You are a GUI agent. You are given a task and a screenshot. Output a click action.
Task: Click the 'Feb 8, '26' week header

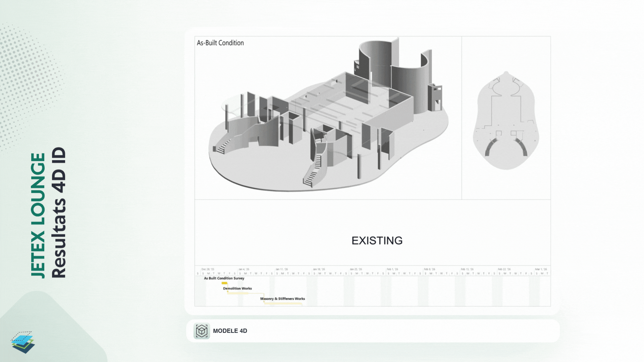429,269
